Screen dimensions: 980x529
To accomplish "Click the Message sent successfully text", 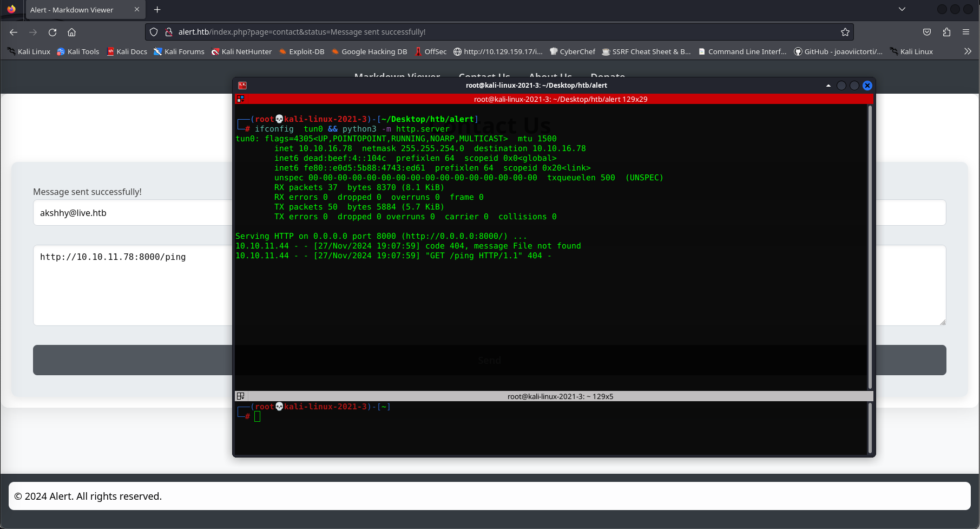I will (x=87, y=192).
